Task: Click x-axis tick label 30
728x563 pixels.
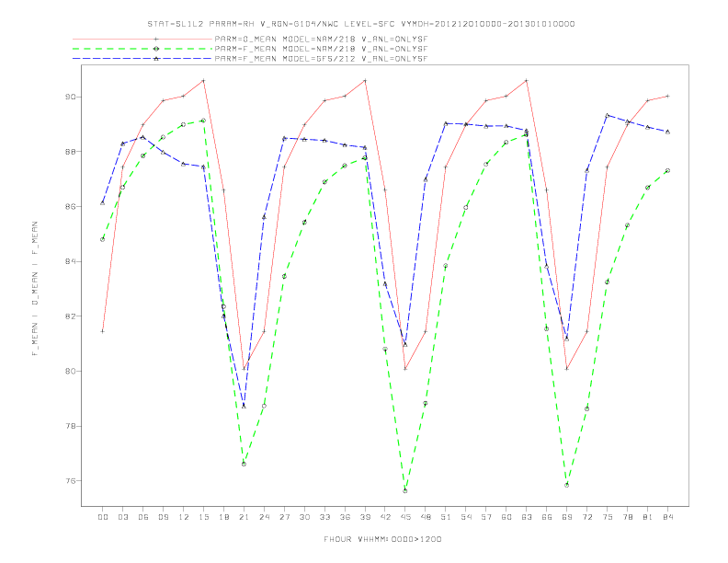Action: click(304, 517)
